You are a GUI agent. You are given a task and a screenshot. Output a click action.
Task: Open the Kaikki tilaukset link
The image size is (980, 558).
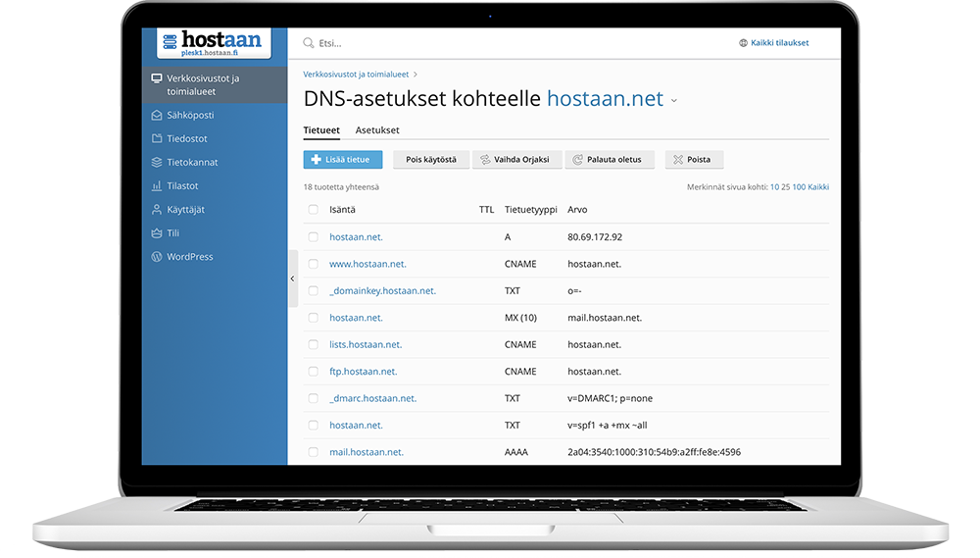(x=779, y=43)
